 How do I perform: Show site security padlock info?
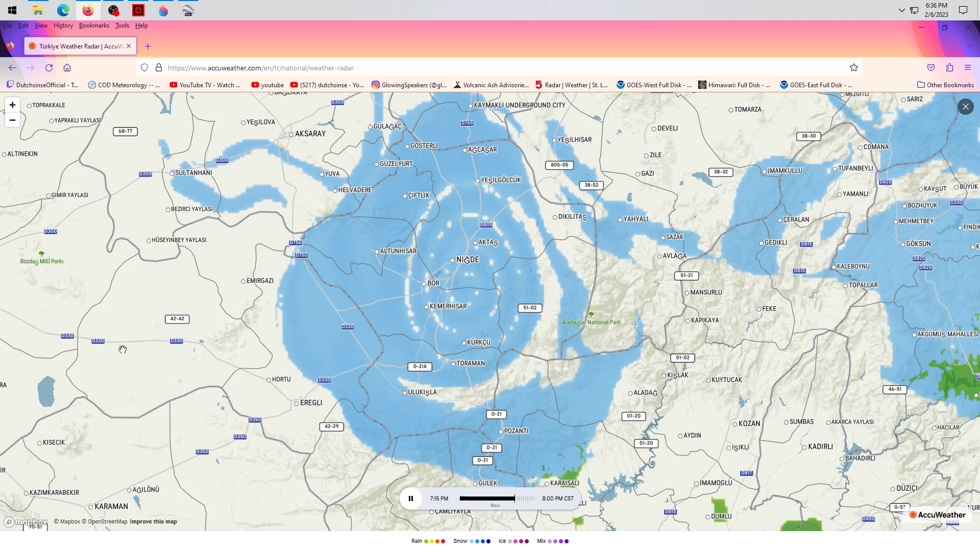pos(159,68)
